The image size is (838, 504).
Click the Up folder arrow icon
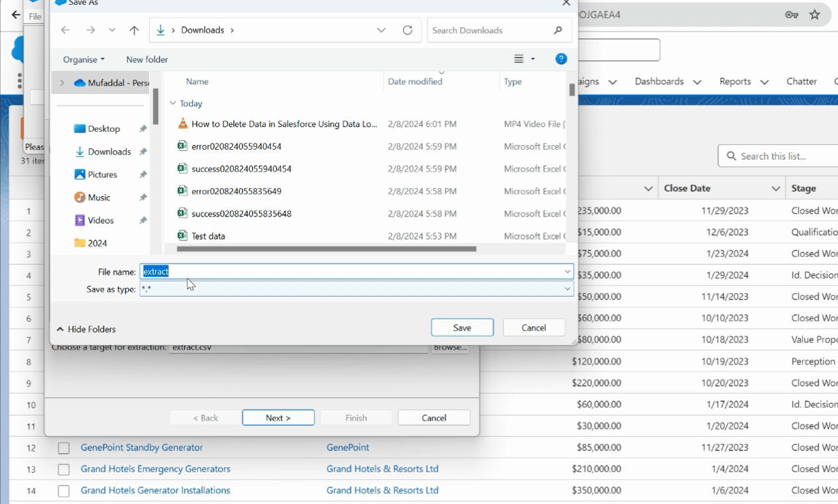(134, 30)
